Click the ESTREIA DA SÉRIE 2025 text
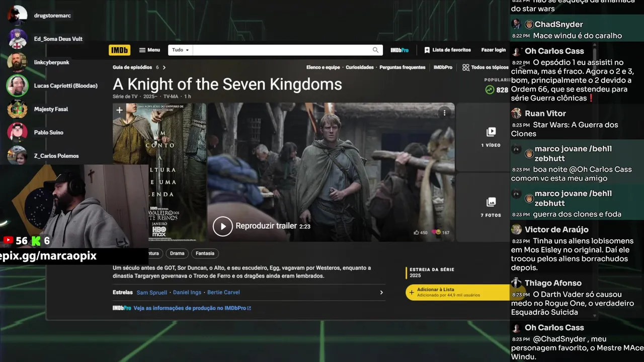This screenshot has width=644, height=362. [x=432, y=273]
